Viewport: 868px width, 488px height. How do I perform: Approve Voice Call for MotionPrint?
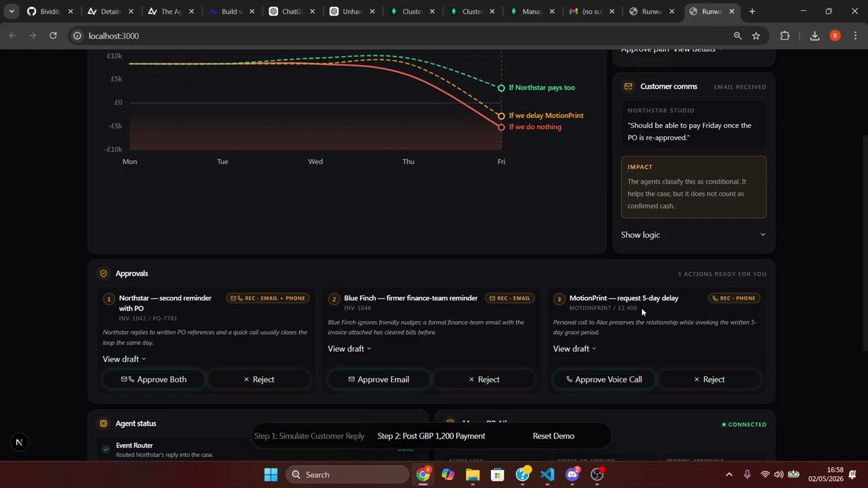click(x=604, y=380)
